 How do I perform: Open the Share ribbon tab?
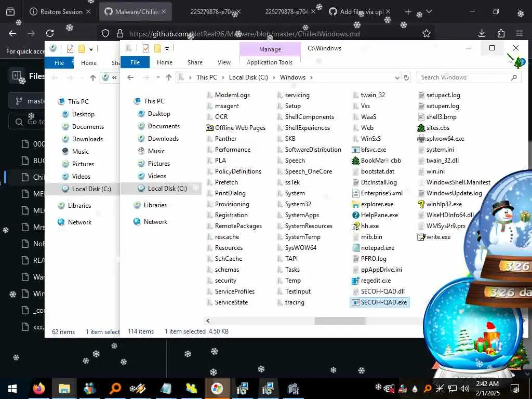[195, 62]
